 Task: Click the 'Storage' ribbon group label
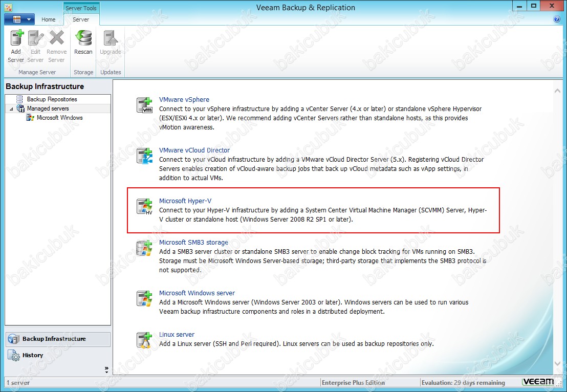(x=83, y=72)
